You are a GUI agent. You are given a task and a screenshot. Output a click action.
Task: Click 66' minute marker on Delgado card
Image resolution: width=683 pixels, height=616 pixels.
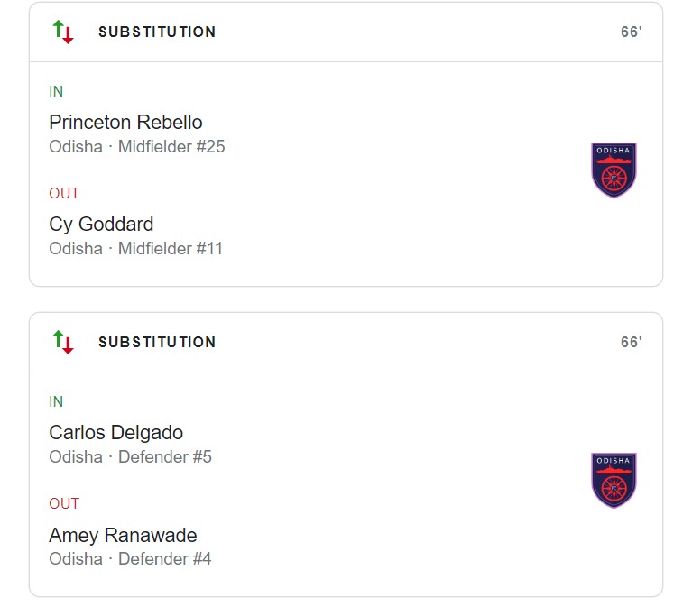click(631, 343)
